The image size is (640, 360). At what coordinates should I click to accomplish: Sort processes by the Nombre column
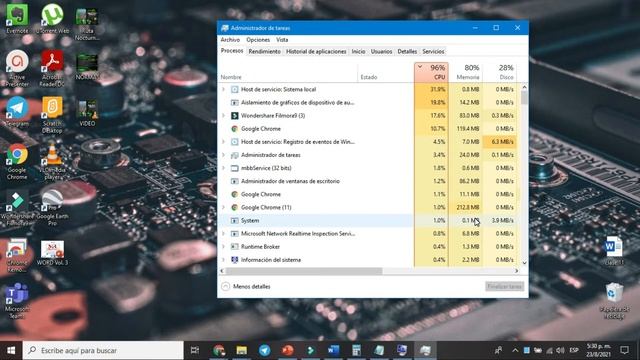[288, 72]
